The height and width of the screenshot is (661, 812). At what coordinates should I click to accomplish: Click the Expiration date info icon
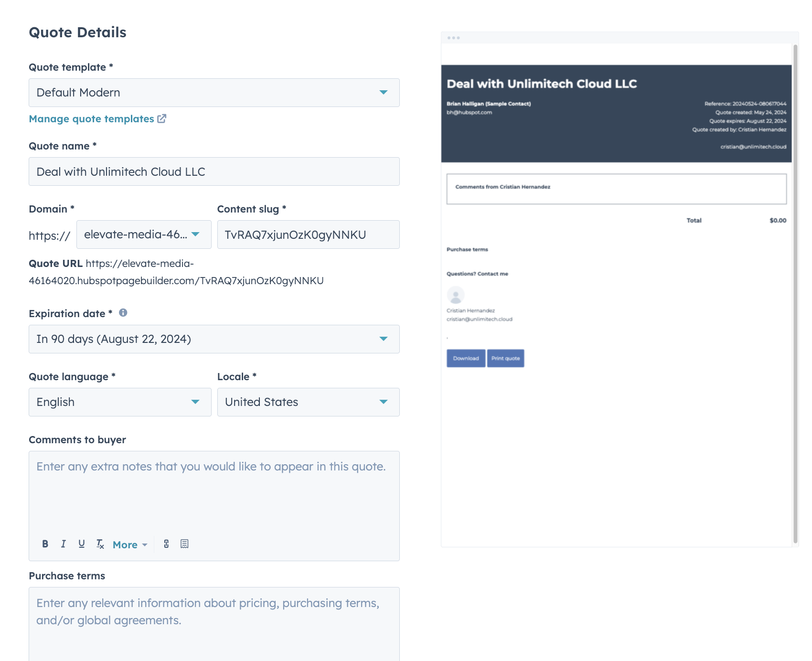coord(123,313)
